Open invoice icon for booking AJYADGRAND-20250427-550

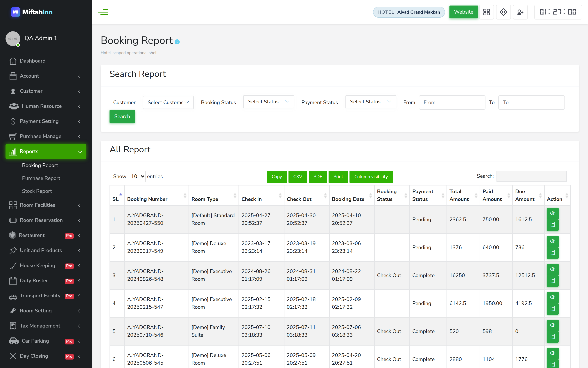click(553, 224)
